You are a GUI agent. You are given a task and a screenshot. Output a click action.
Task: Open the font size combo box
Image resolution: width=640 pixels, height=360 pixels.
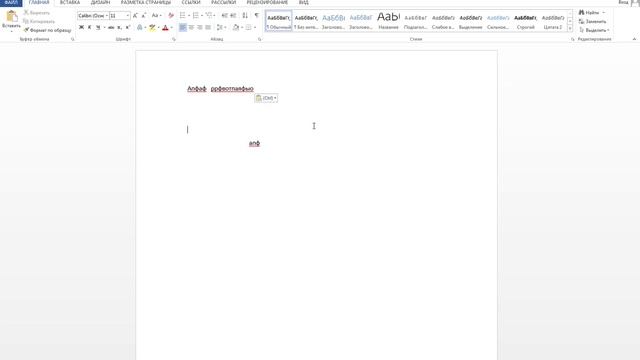click(120, 16)
